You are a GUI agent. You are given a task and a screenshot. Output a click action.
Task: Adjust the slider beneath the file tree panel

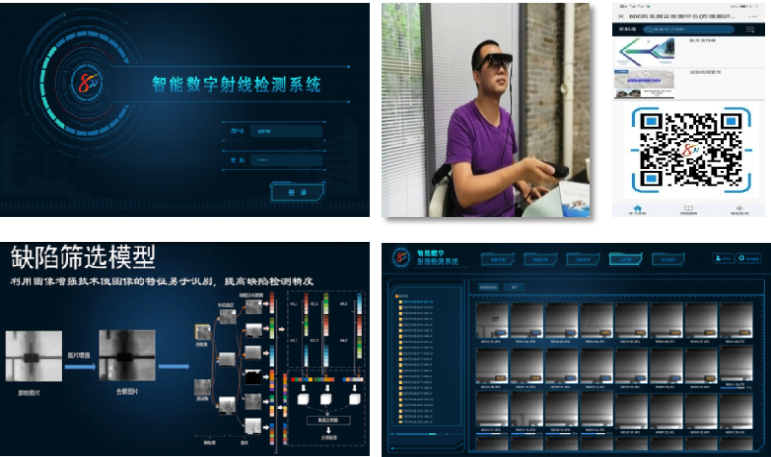426,434
